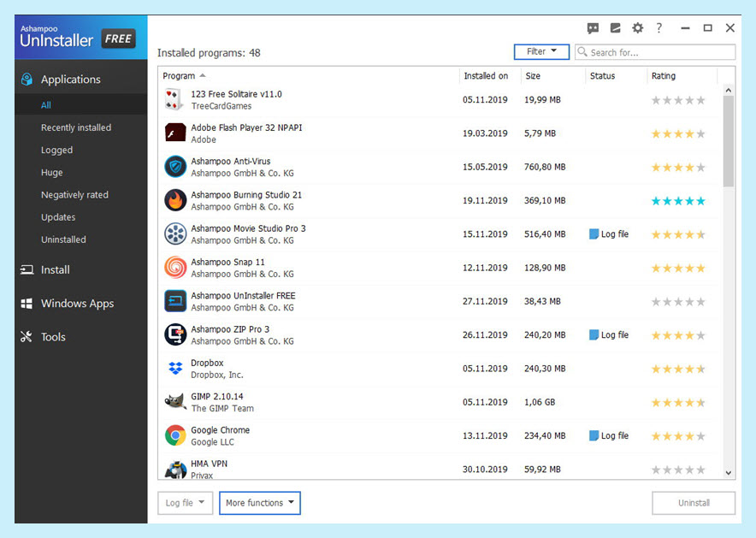Select the HMA VPN donkey icon
This screenshot has width=756, height=538.
pos(175,470)
